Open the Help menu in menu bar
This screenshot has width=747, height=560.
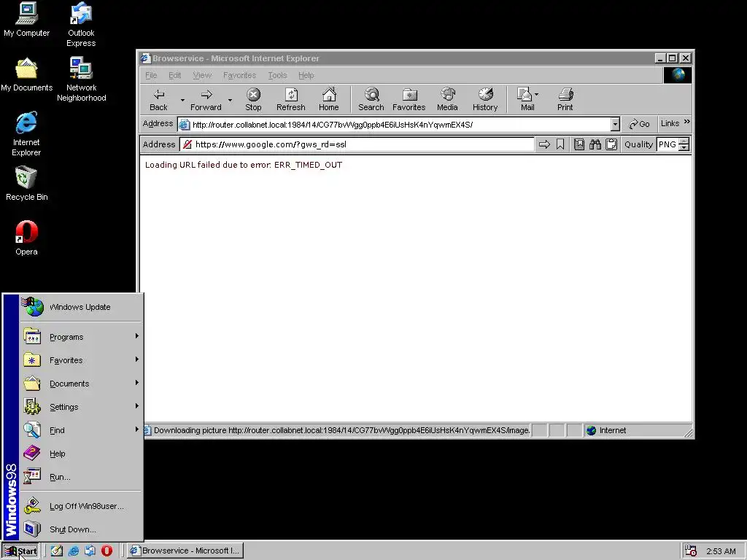[306, 75]
